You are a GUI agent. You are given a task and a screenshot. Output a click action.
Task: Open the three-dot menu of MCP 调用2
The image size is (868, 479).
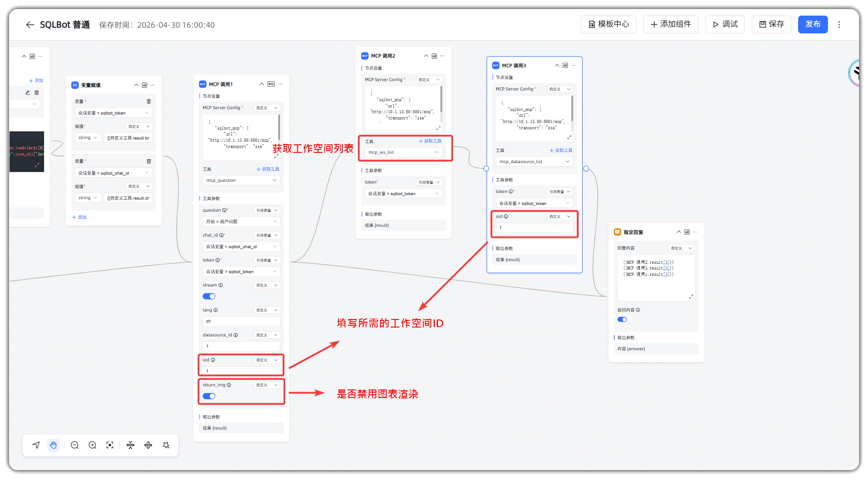[x=442, y=56]
